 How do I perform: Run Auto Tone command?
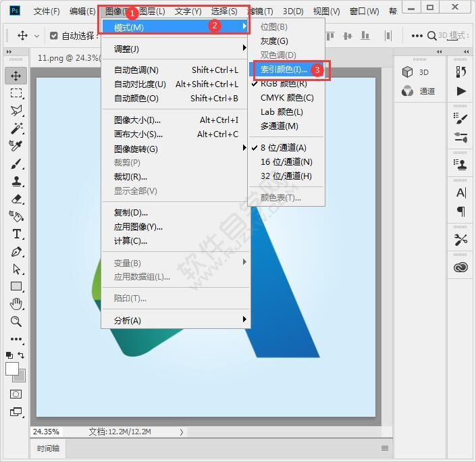[x=176, y=70]
